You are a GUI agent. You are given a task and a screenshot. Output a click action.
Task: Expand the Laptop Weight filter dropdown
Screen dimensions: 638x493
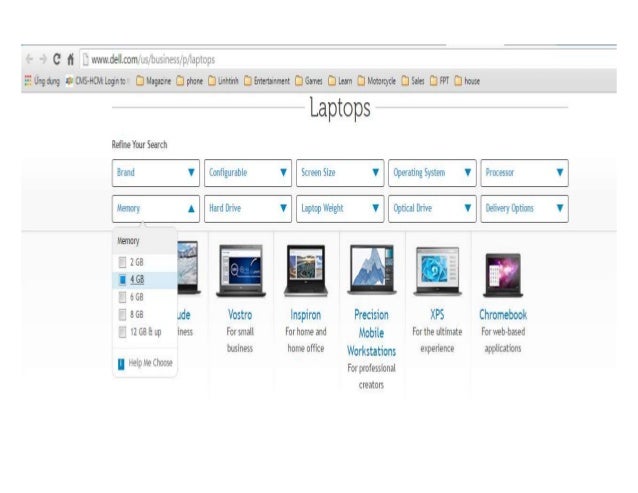pos(340,209)
